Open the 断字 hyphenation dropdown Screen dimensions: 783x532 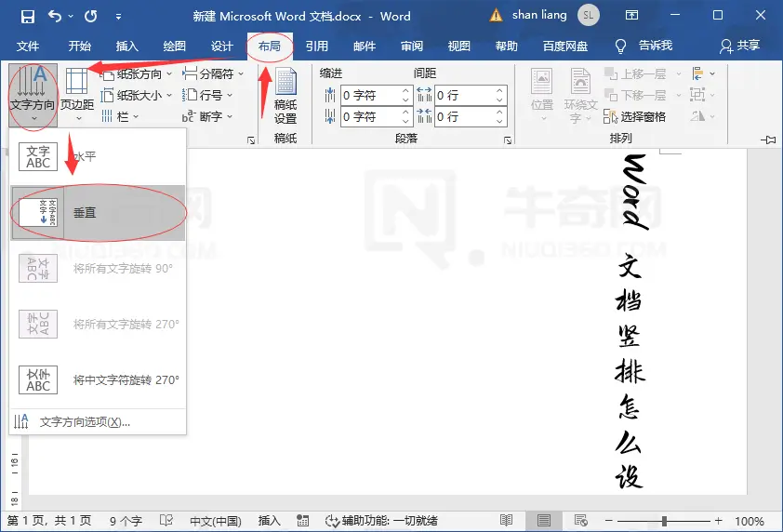point(207,116)
